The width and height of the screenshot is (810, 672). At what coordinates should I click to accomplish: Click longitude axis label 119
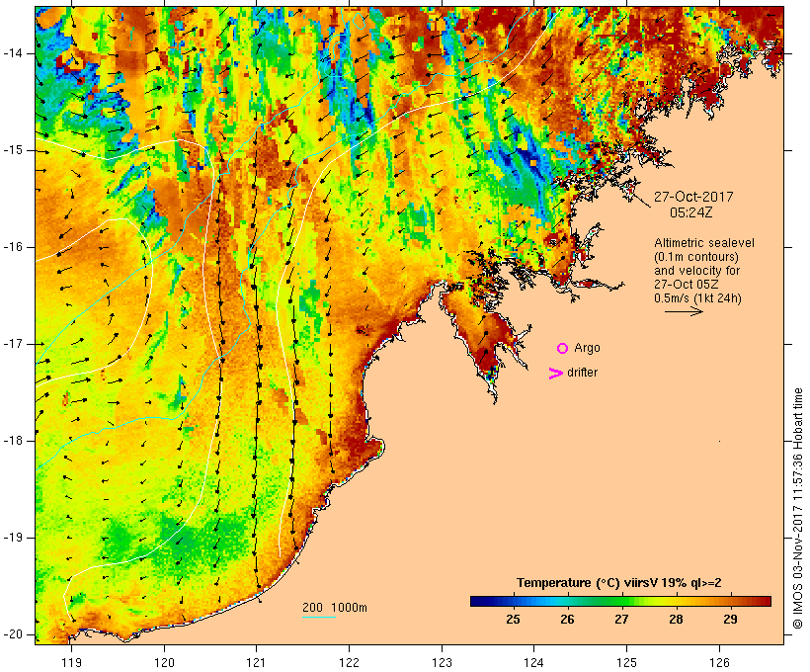pyautogui.click(x=72, y=663)
